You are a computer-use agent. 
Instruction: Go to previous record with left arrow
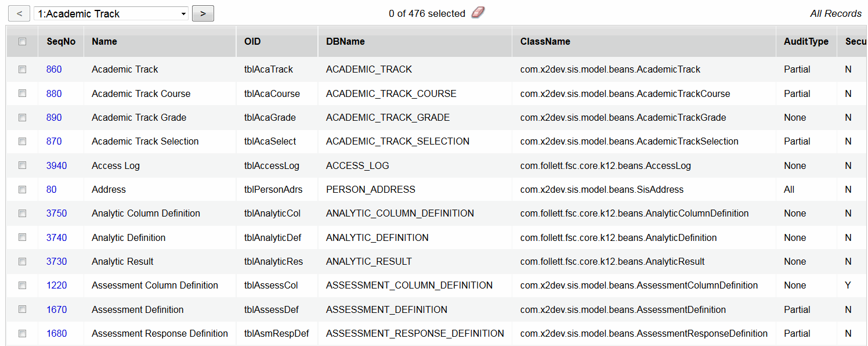click(19, 13)
